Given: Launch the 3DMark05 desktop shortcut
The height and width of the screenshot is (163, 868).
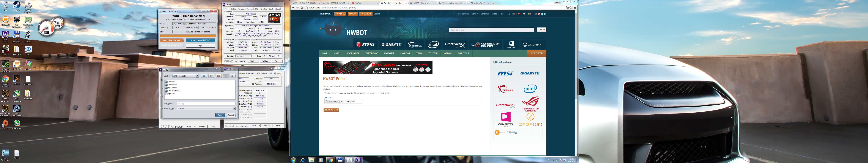Looking at the screenshot, I should 5,21.
